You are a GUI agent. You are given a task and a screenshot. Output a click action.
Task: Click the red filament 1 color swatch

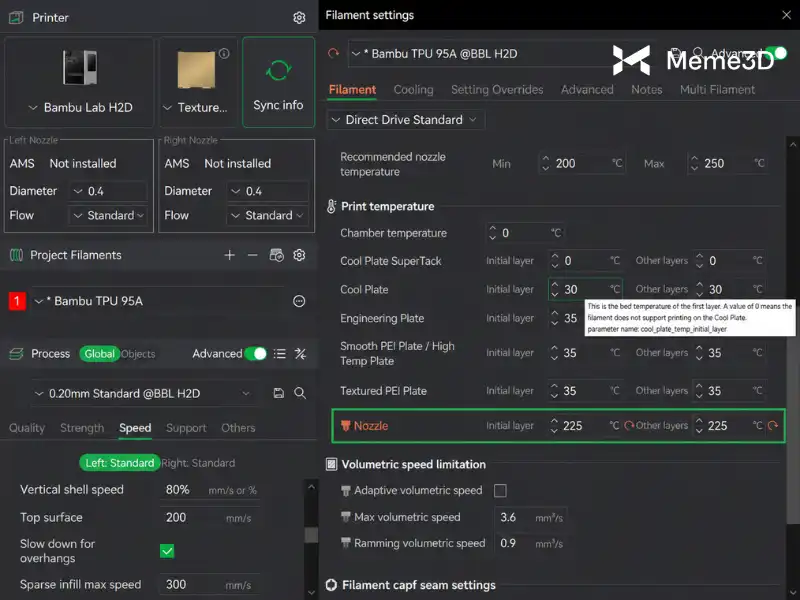pyautogui.click(x=17, y=301)
